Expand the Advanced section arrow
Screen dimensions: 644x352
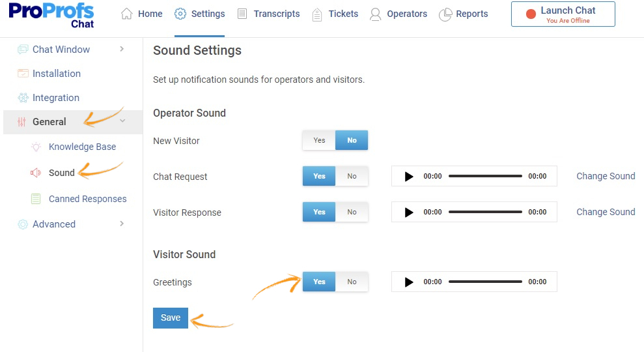tap(122, 224)
